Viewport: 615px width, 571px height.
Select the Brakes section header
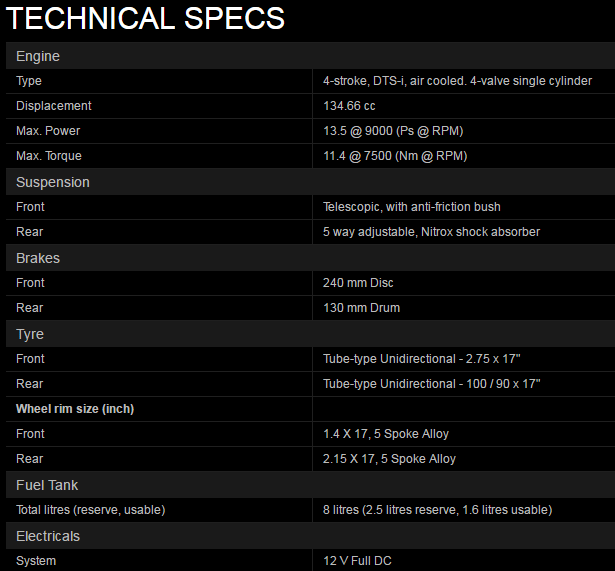(x=39, y=258)
